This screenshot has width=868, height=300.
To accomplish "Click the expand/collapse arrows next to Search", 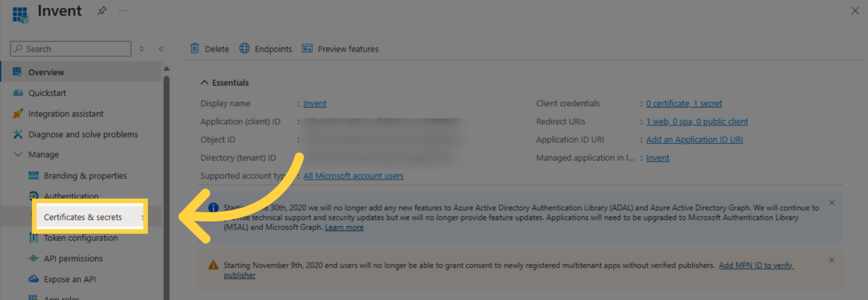I will pos(142,49).
